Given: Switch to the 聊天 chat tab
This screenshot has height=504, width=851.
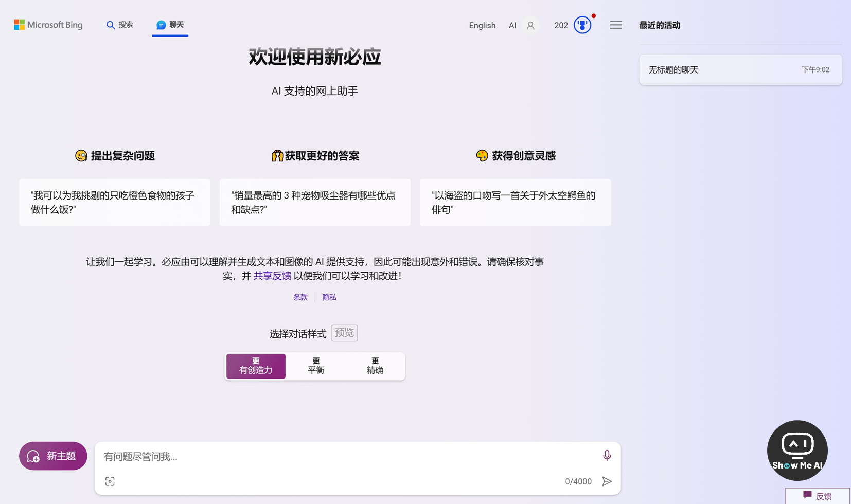Looking at the screenshot, I should [170, 25].
